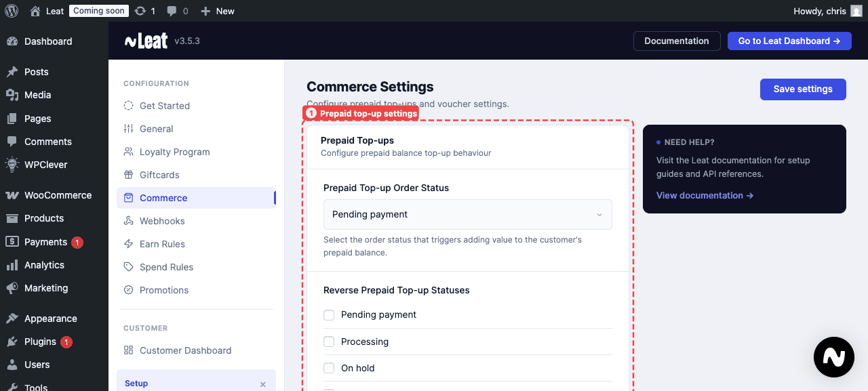Check the Pending payment reverse status checkbox
Image resolution: width=868 pixels, height=391 pixels.
(329, 315)
